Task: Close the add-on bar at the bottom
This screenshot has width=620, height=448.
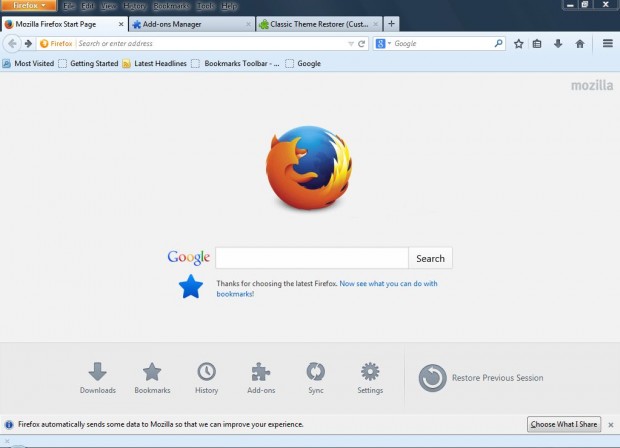Action: click(x=7, y=441)
